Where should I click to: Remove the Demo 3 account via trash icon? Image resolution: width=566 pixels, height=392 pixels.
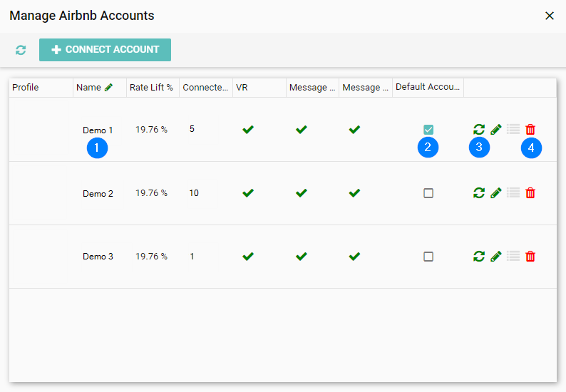(530, 257)
